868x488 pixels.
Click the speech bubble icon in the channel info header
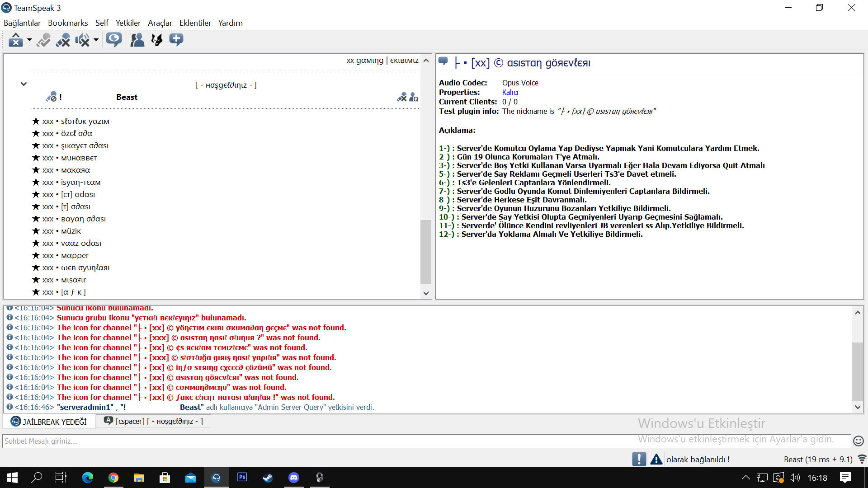(443, 61)
